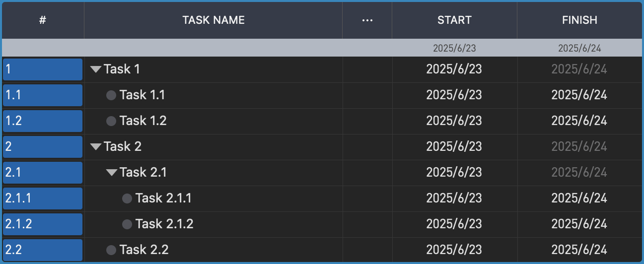The image size is (644, 264).
Task: Collapse the Task 2.1 subtask triangle
Action: coord(112,173)
